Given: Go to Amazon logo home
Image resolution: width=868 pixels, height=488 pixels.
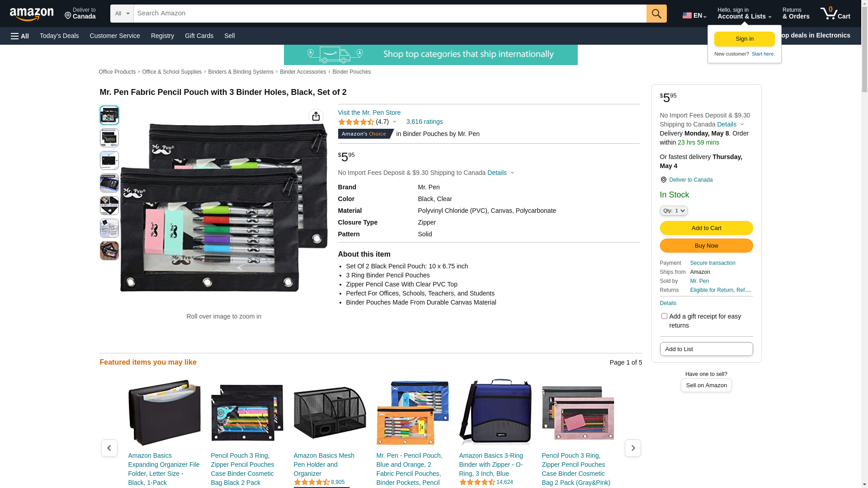Looking at the screenshot, I should coord(32,14).
